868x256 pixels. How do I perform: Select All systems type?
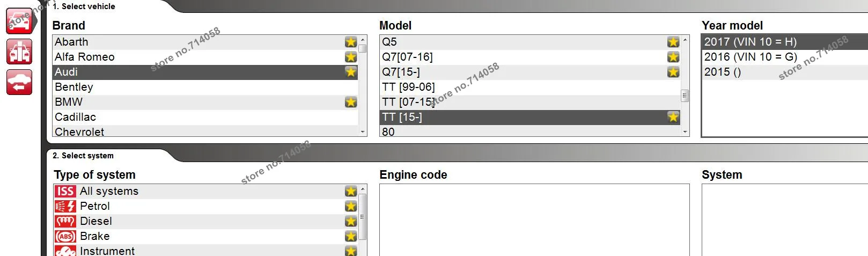coord(205,191)
